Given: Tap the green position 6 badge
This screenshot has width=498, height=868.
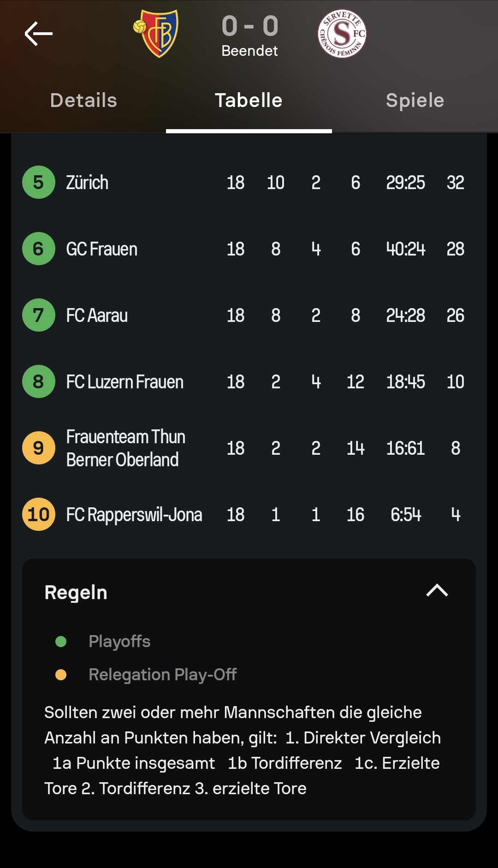Looking at the screenshot, I should (x=39, y=249).
